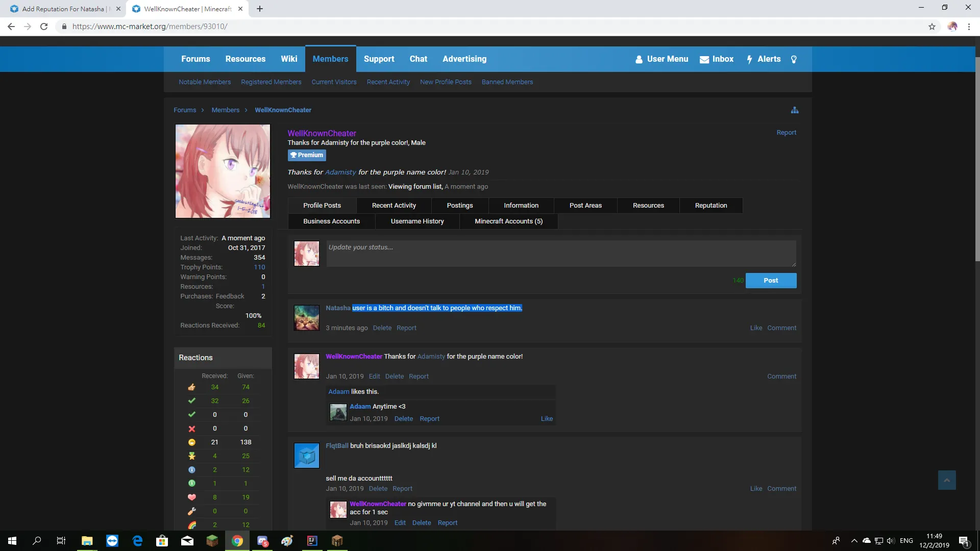The height and width of the screenshot is (551, 980).
Task: Open the Inbox envelope menu
Action: [717, 59]
